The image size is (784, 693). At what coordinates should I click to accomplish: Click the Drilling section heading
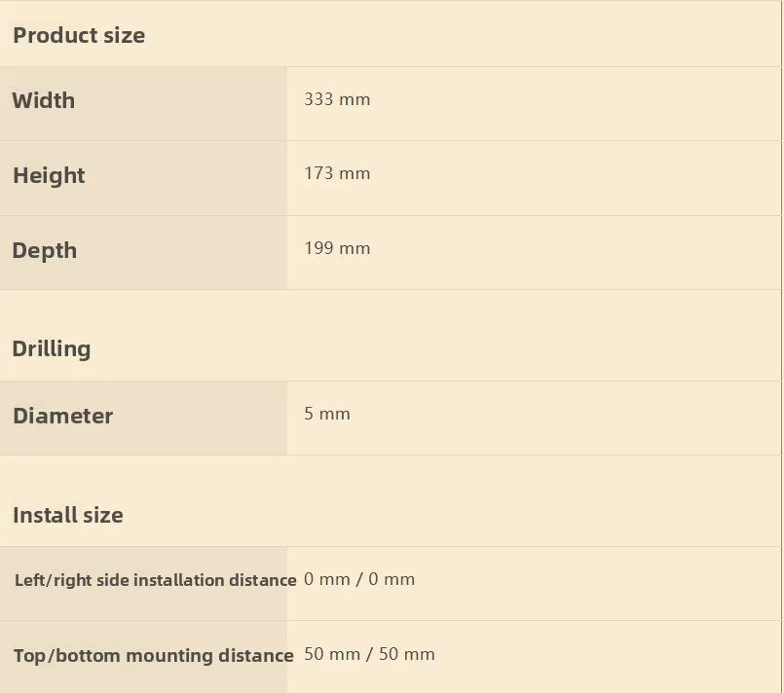pos(52,348)
